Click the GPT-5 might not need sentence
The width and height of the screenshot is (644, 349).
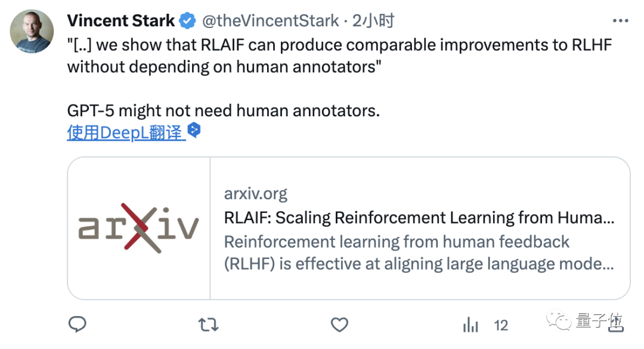coord(224,110)
